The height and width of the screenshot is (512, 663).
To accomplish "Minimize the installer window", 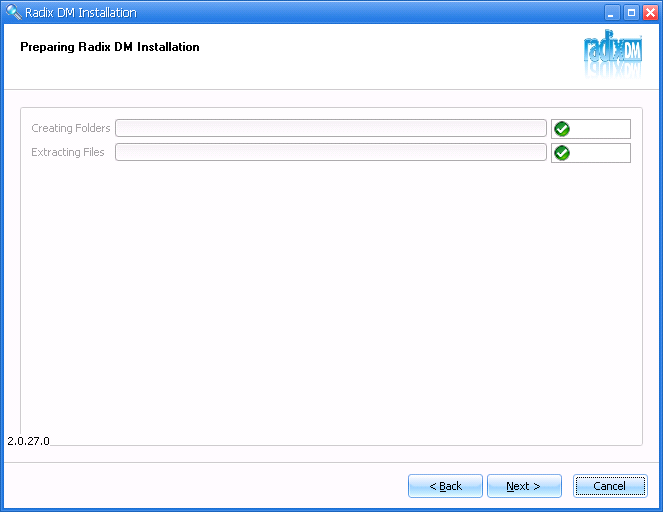I will [611, 13].
